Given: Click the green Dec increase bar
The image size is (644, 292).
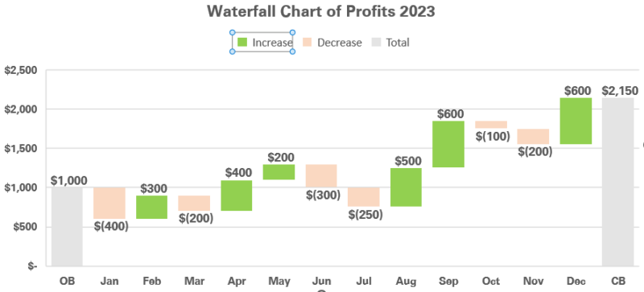Looking at the screenshot, I should (x=576, y=121).
